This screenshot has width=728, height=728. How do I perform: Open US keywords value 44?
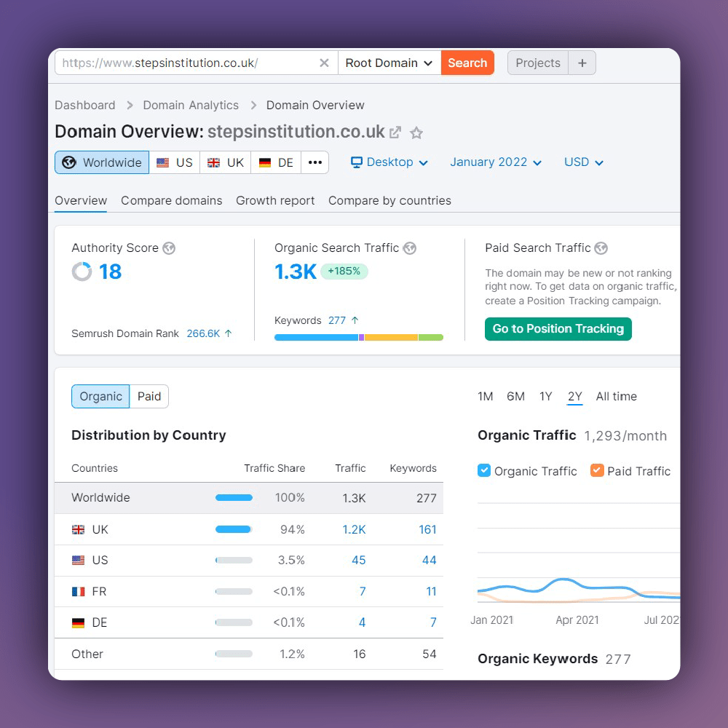pyautogui.click(x=430, y=560)
